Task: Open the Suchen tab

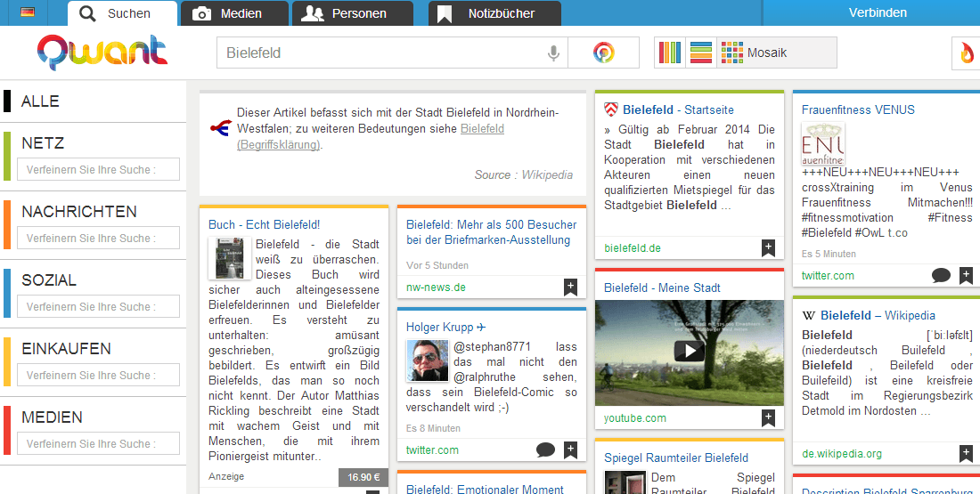Action: coord(123,13)
